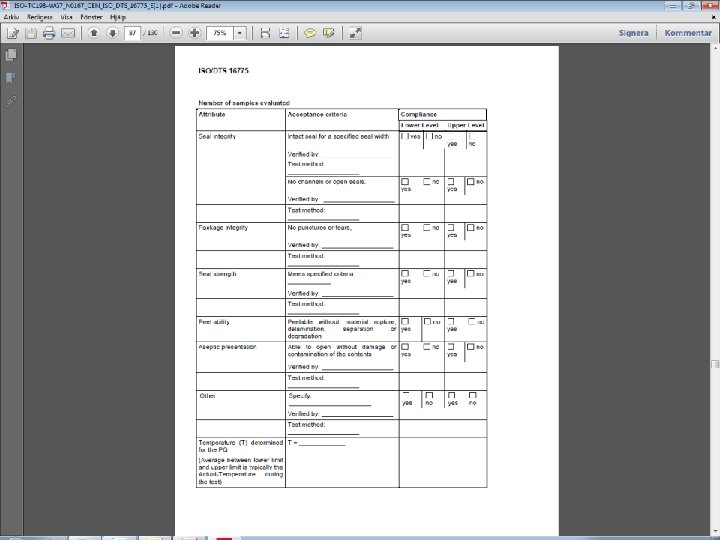Tick upper-level no for No channels row

coord(471,182)
